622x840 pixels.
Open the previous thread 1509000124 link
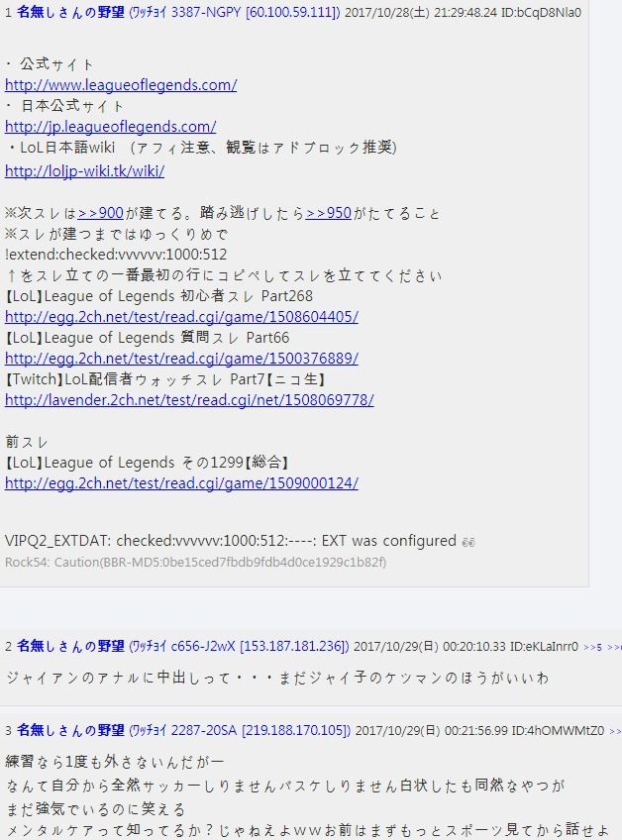point(181,483)
